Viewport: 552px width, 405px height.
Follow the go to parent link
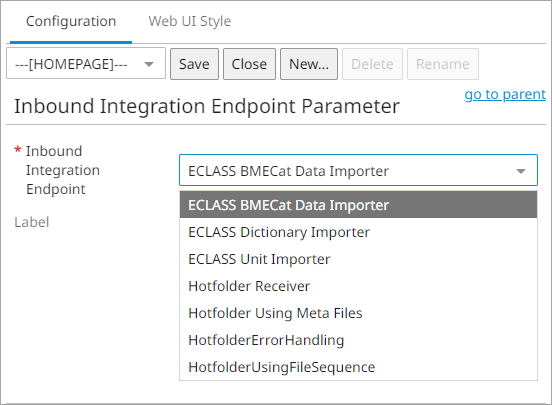pos(505,94)
